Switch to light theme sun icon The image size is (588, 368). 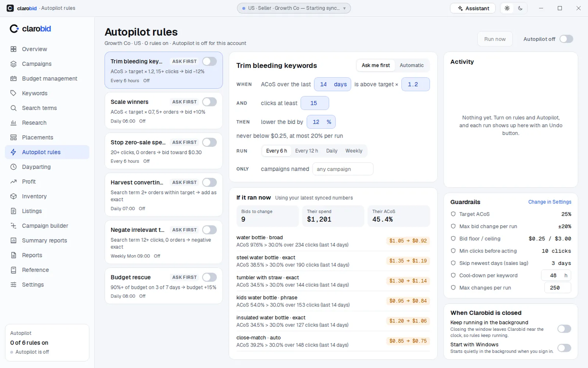point(507,8)
